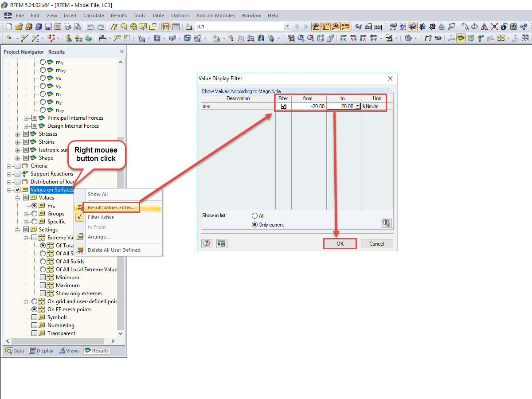Select view in X direction icon
This screenshot has height=399, width=532.
tap(343, 39)
